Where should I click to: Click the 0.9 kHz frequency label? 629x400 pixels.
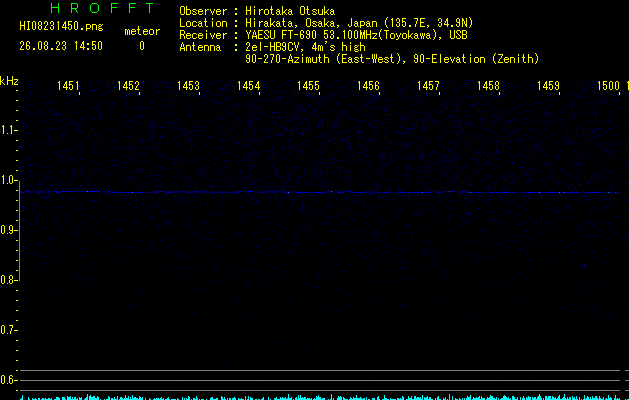(x=8, y=230)
